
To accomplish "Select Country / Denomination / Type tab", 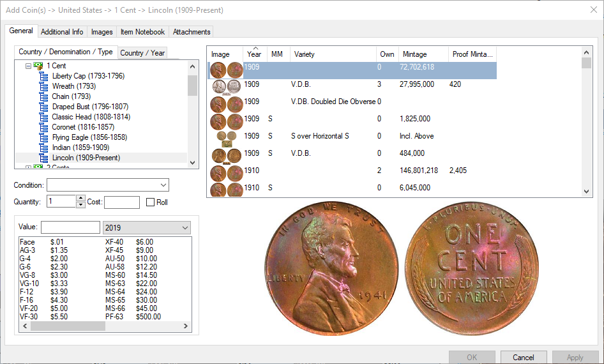I will (66, 52).
